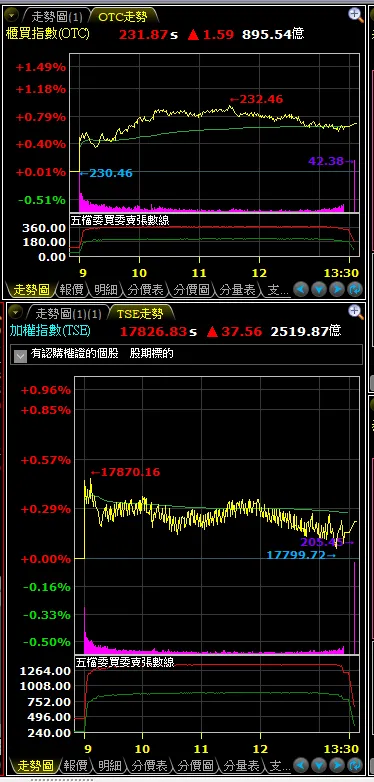Click the -0.50% axis label on TSE chart
Viewport: 374px width, 782px height.
[47, 642]
